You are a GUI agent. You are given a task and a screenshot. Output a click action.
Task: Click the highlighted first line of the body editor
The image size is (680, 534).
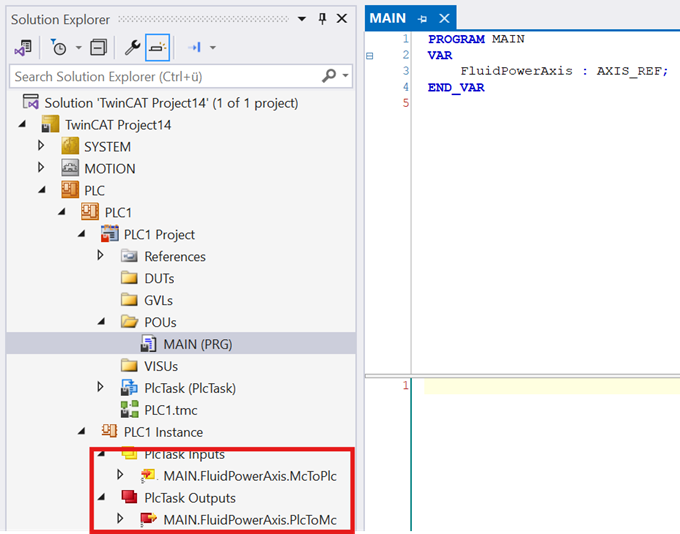tap(552, 386)
